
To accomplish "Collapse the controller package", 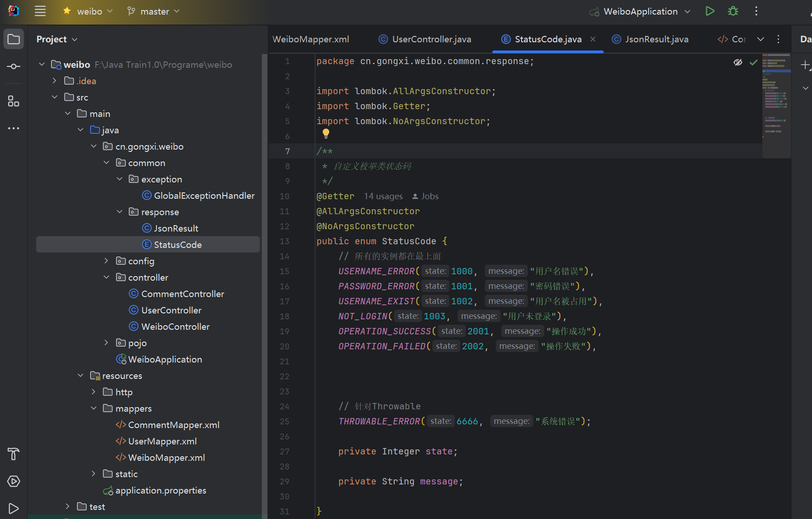I will click(x=106, y=277).
